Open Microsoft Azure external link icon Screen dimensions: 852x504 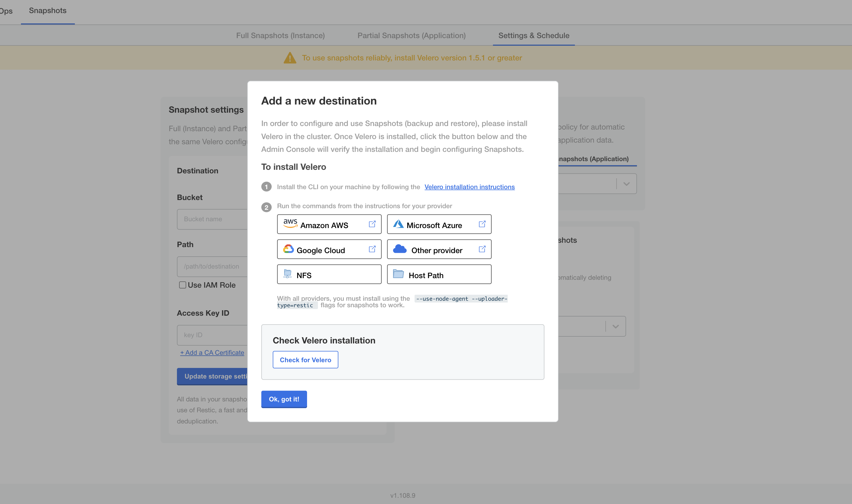pyautogui.click(x=482, y=224)
